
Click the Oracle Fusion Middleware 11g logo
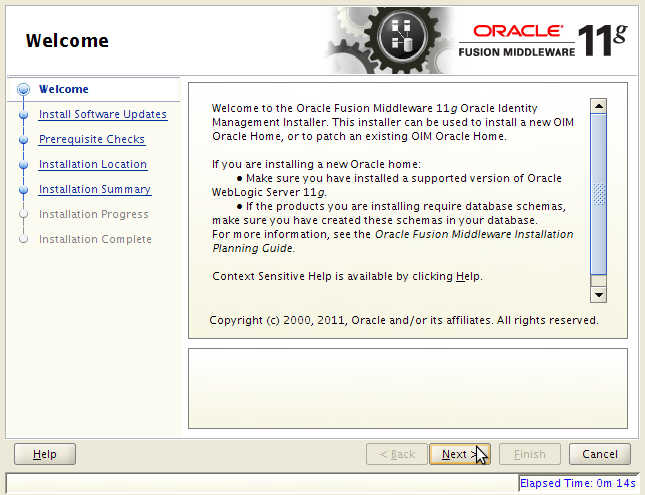(x=545, y=38)
